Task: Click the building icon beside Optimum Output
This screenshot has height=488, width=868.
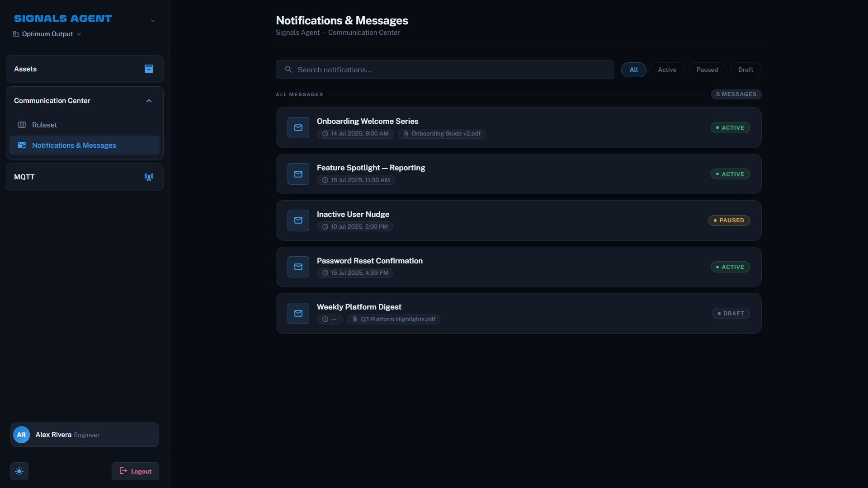Action: [16, 34]
